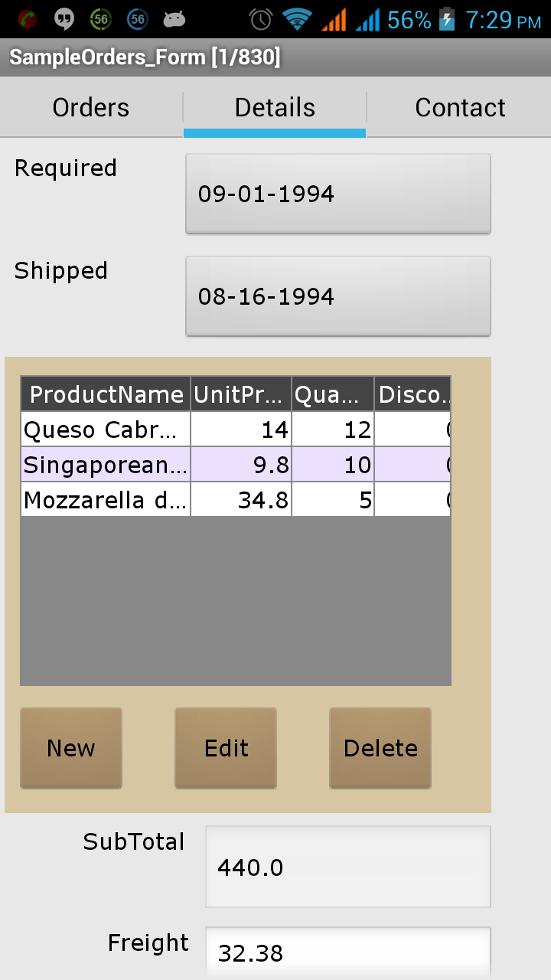Tap the Wi-Fi signal icon
This screenshot has width=551, height=980.
point(297,19)
